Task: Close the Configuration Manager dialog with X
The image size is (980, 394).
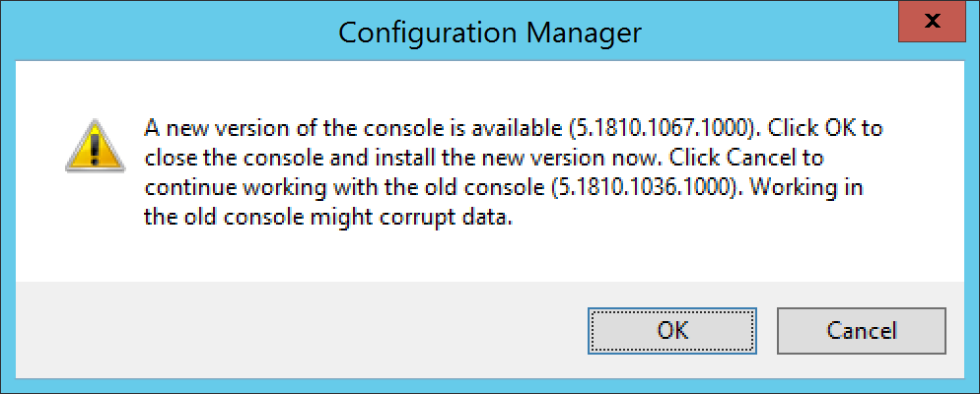Action: [933, 22]
